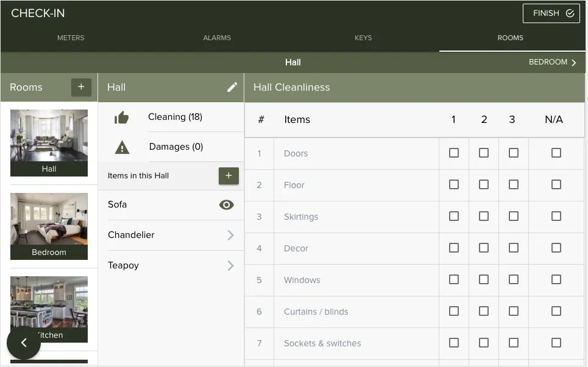Click the round back arrow button
Image resolution: width=588 pixels, height=367 pixels.
coord(24,343)
